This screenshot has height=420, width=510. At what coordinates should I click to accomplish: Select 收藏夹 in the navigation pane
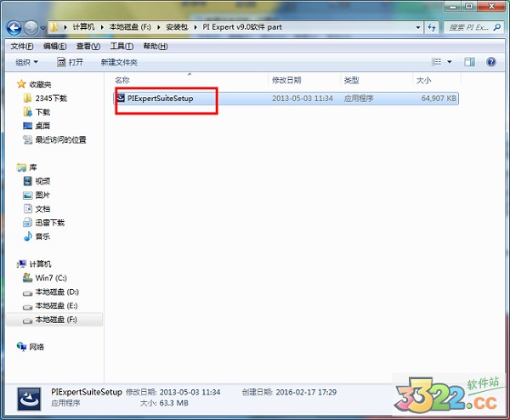[40, 84]
